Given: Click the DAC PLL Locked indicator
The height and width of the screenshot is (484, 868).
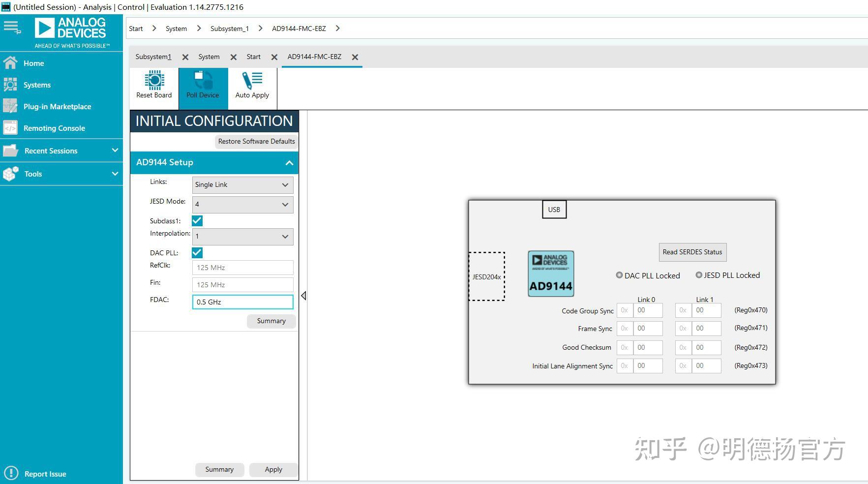Looking at the screenshot, I should pyautogui.click(x=619, y=275).
